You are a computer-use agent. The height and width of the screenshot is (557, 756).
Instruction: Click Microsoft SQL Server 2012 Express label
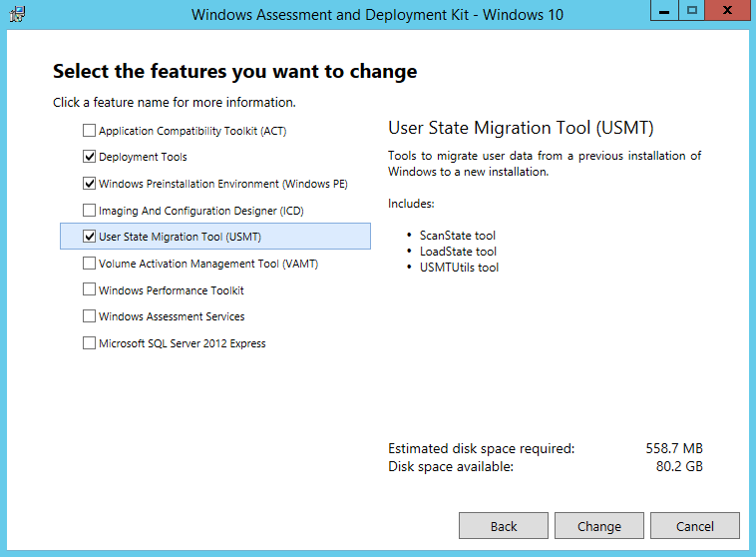point(183,343)
